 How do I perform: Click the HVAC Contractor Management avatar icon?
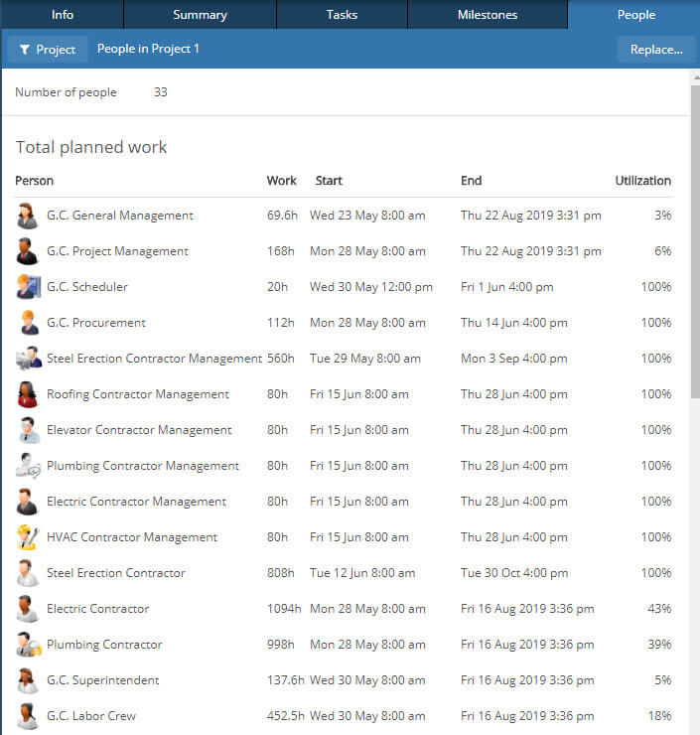pyautogui.click(x=28, y=537)
